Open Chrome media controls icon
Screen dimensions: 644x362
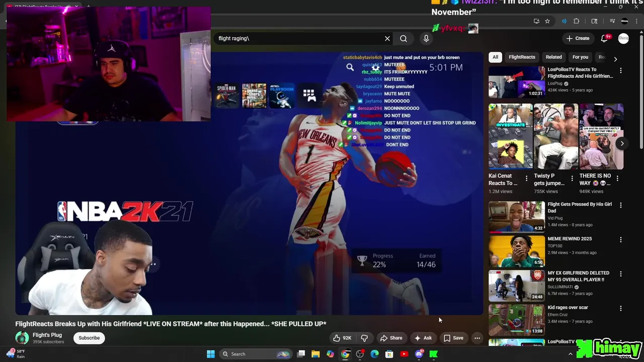[x=612, y=21]
